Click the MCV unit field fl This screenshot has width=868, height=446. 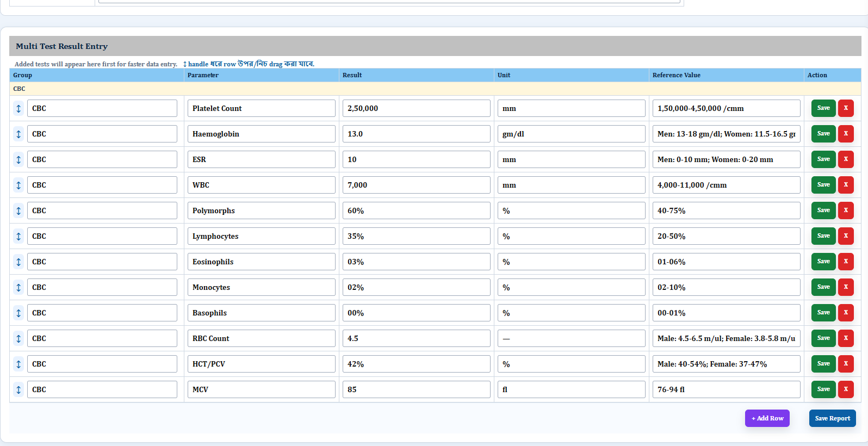[572, 389]
